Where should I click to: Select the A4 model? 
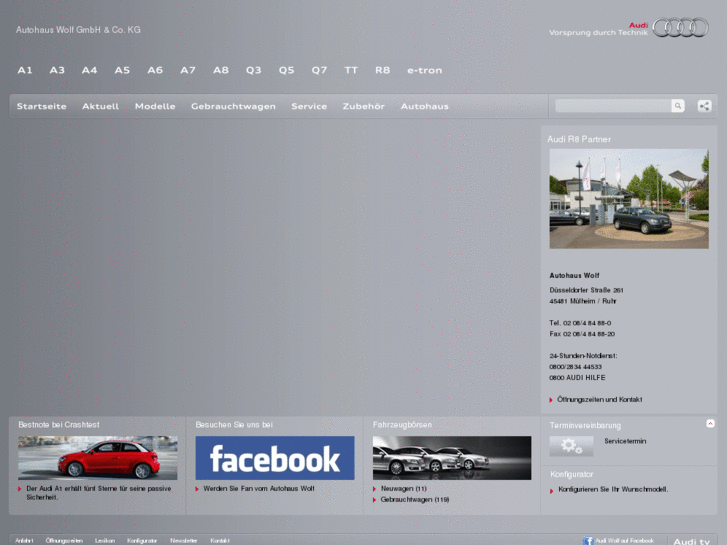tap(89, 70)
